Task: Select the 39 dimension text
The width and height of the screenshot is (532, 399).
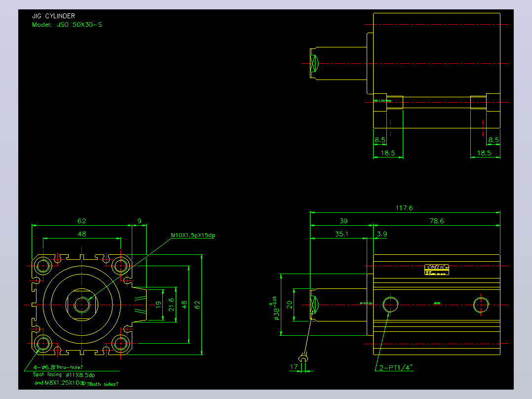Action: (x=343, y=221)
